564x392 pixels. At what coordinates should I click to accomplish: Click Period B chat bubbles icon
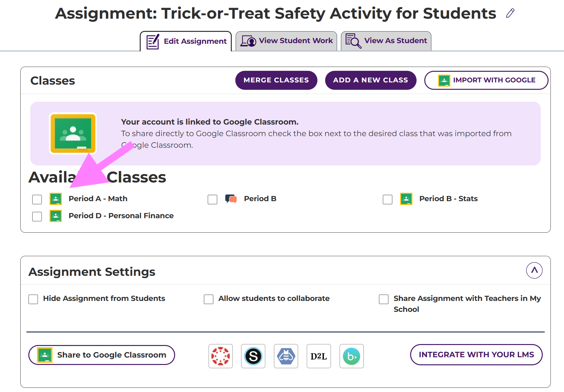coord(231,199)
